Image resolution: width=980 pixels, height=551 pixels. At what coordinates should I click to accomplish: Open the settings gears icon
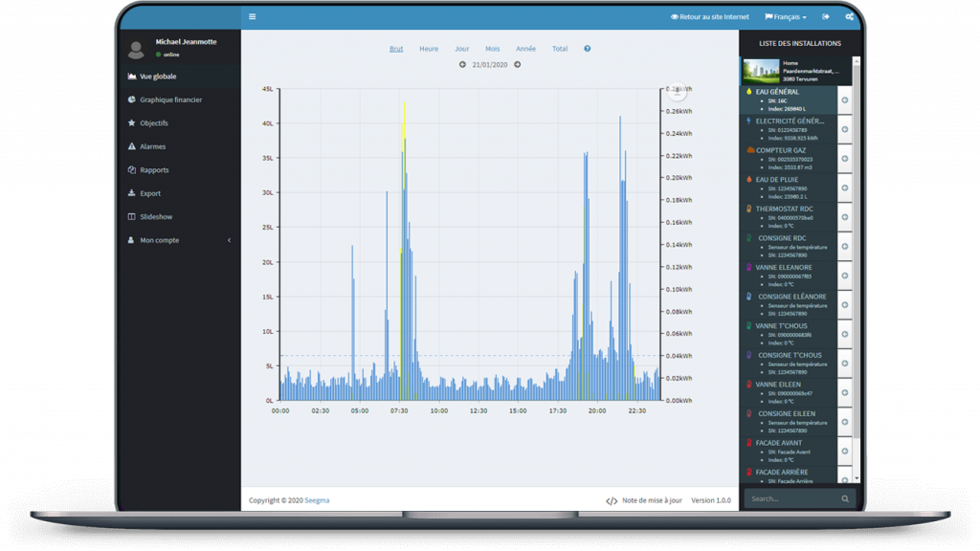click(x=849, y=16)
